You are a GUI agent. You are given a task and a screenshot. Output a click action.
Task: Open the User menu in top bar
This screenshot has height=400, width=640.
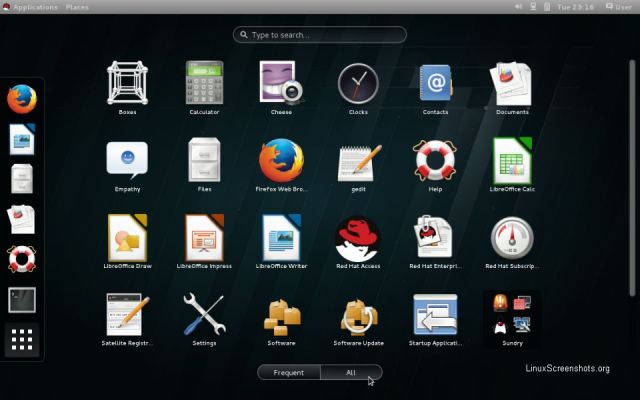pos(619,7)
